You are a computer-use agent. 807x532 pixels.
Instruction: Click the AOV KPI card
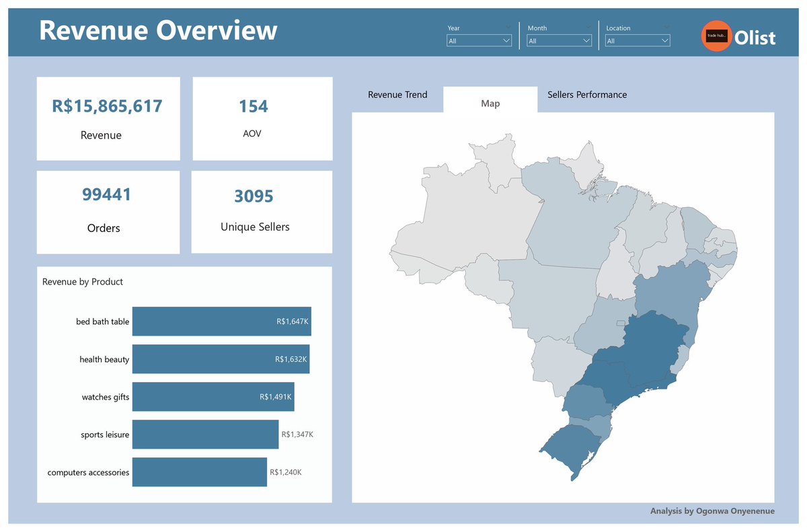[262, 118]
